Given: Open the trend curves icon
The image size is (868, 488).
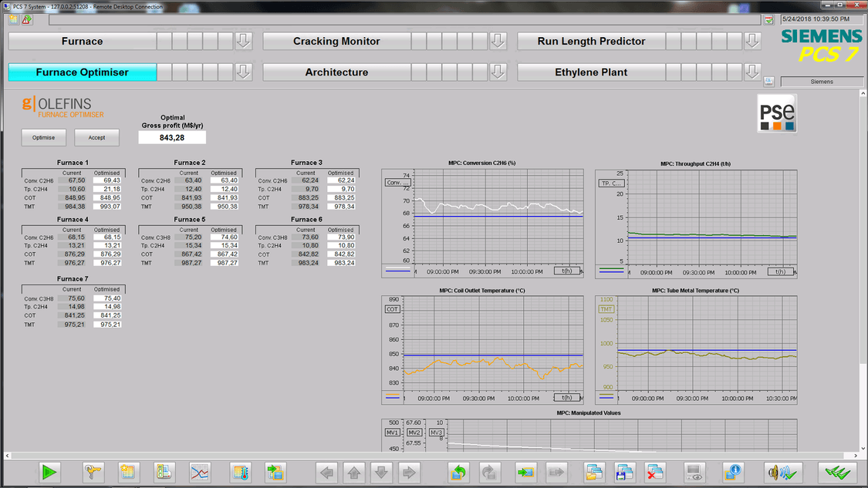Looking at the screenshot, I should coord(200,472).
